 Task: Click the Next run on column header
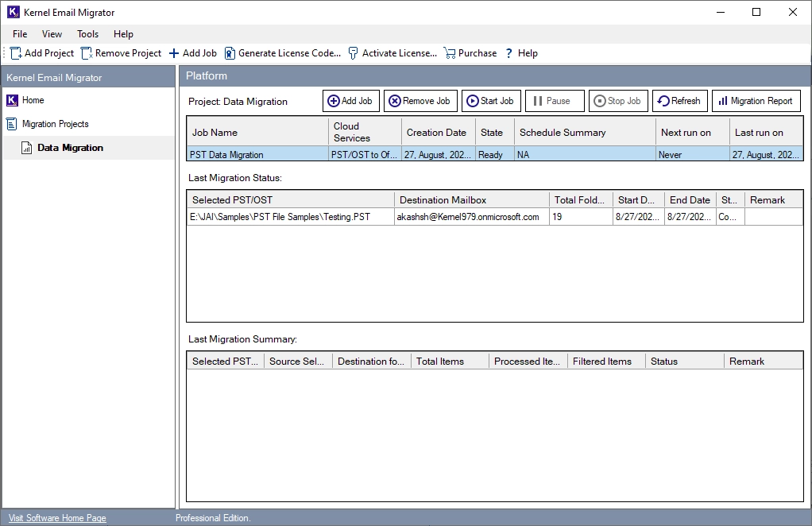tap(692, 132)
